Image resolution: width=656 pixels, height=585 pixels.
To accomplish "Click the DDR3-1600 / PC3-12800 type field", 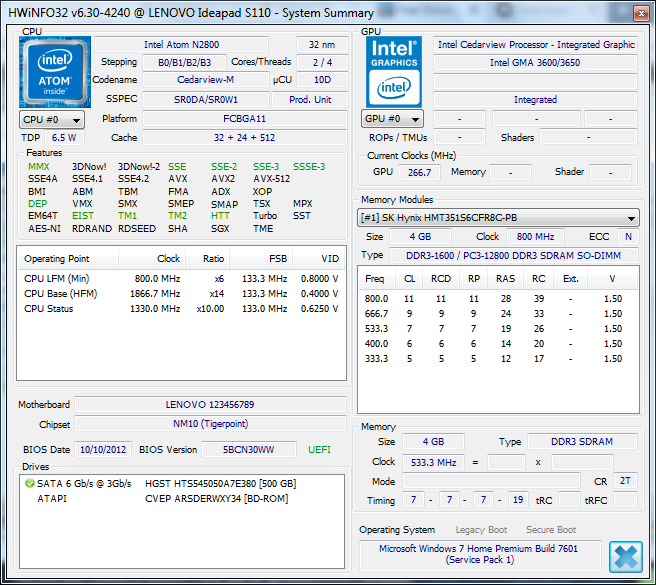I will [514, 255].
